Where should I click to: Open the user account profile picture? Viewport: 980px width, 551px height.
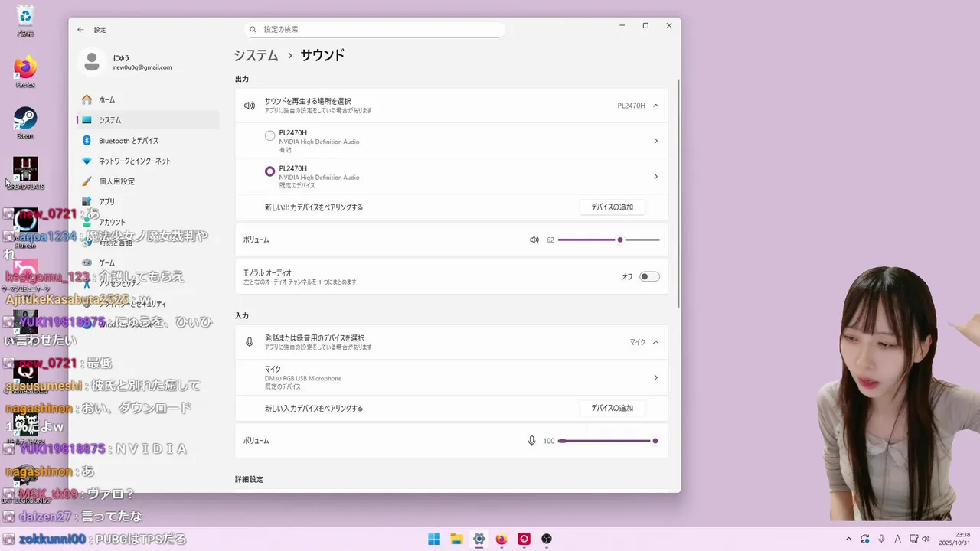click(x=92, y=62)
